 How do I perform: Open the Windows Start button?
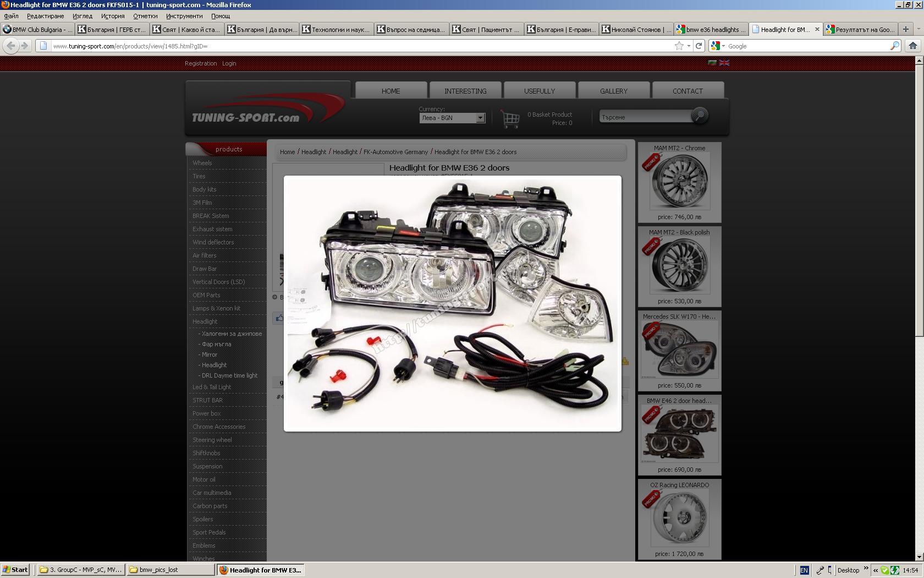[15, 570]
